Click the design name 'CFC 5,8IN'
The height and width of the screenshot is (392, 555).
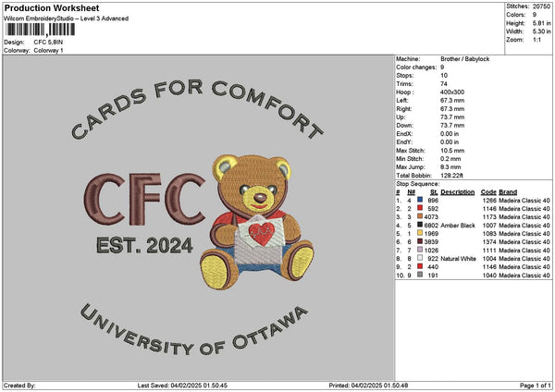(x=48, y=43)
